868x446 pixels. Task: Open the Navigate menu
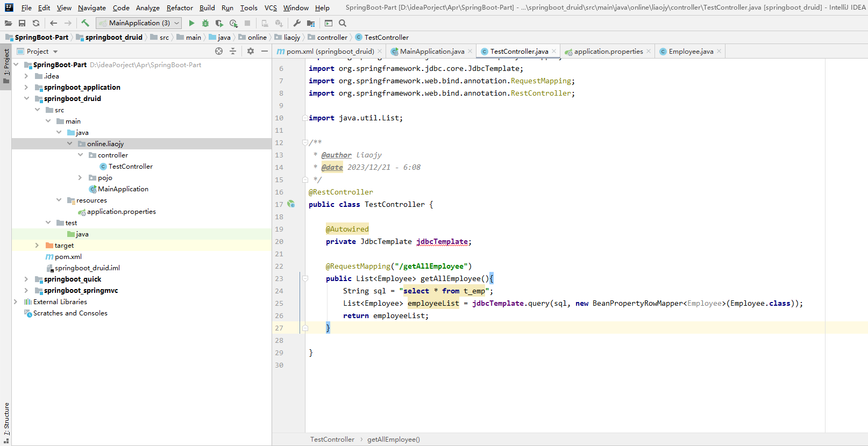[92, 8]
